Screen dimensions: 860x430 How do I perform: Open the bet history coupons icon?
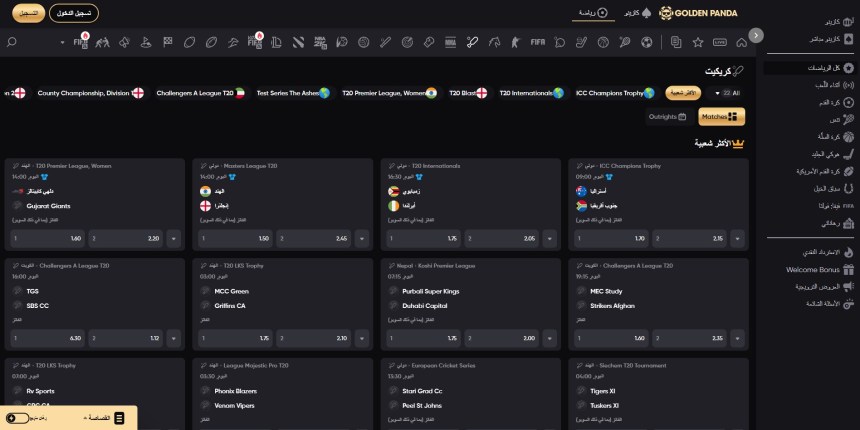pyautogui.click(x=676, y=42)
